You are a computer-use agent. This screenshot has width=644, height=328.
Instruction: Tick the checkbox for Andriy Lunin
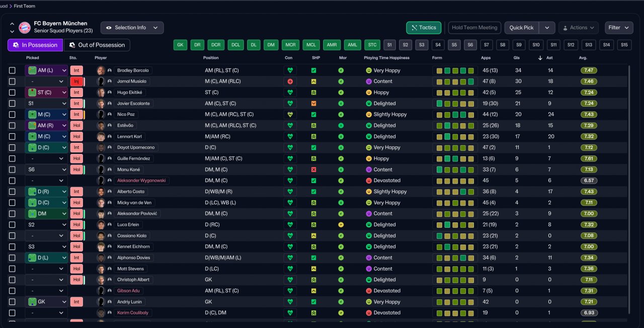(x=12, y=302)
